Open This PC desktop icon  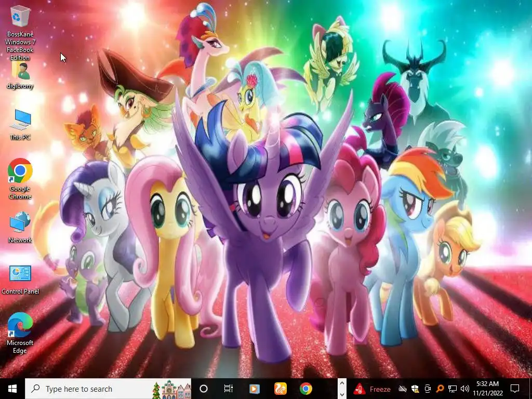point(20,125)
